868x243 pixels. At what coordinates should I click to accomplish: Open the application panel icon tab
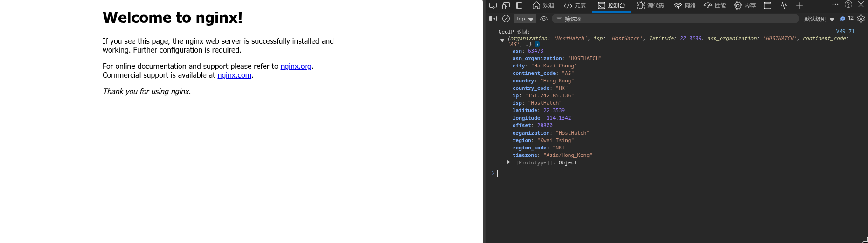(x=768, y=6)
